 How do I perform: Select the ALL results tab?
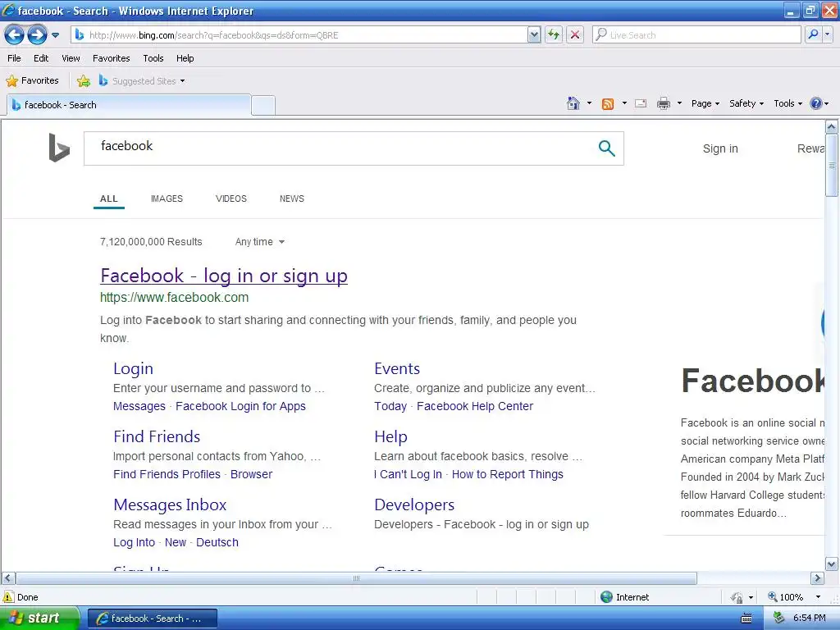coord(109,199)
